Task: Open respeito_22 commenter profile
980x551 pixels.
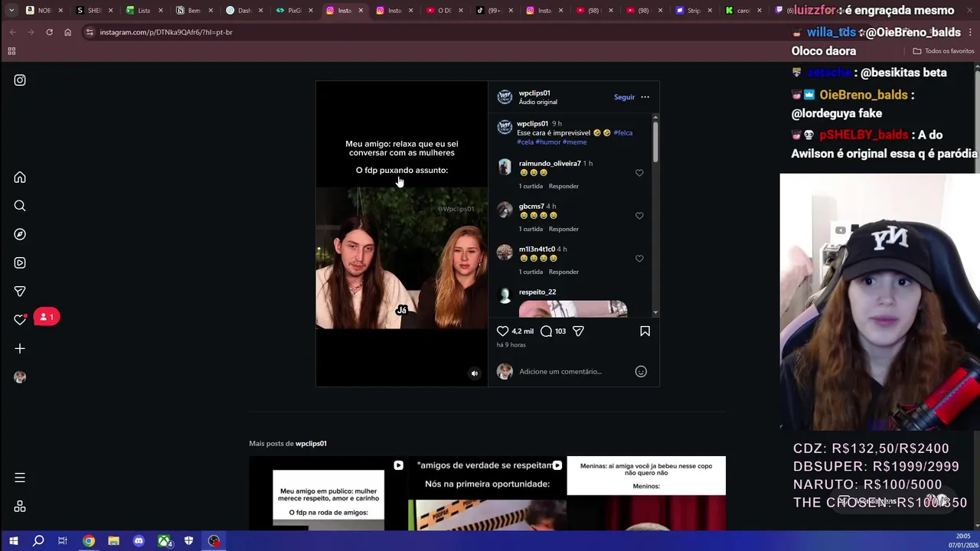Action: click(x=537, y=292)
